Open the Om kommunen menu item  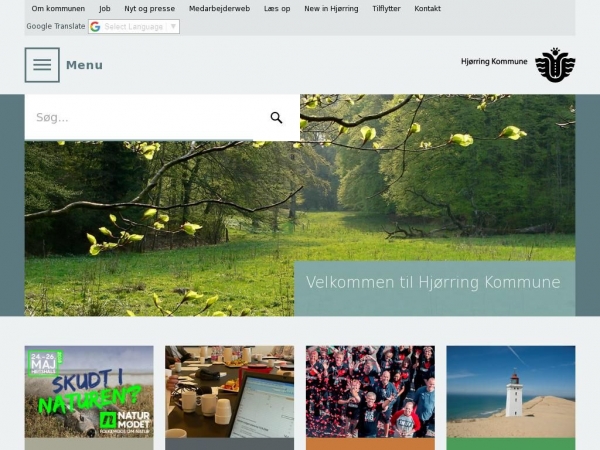(58, 8)
